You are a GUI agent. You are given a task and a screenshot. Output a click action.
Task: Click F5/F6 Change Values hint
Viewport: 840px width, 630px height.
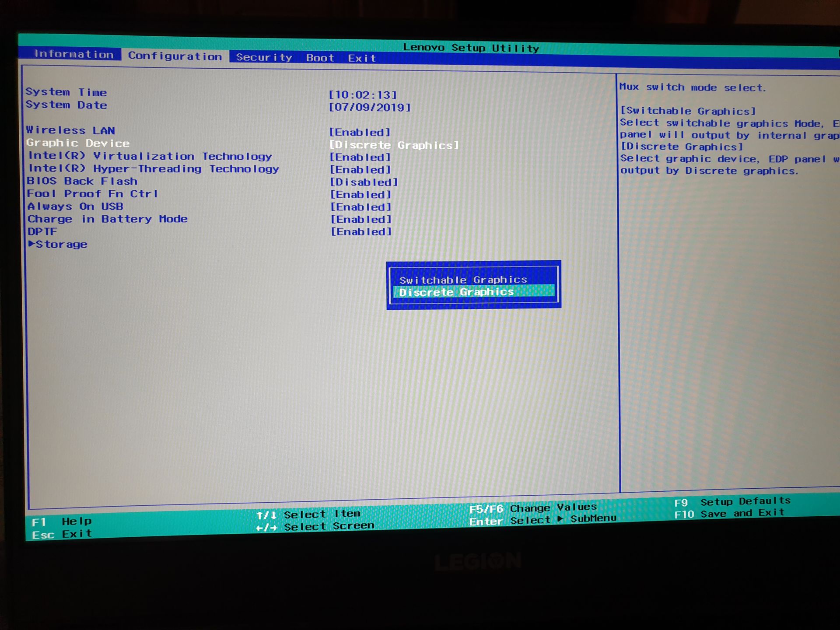point(533,508)
